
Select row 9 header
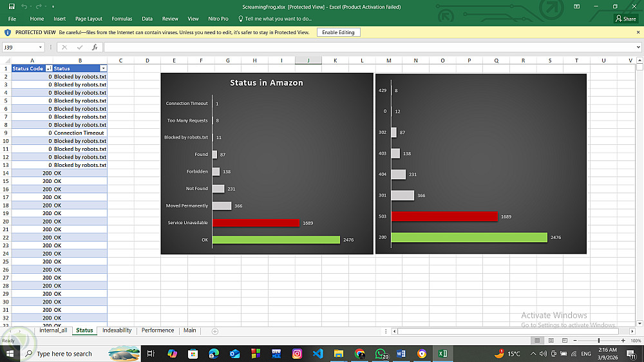tap(6, 133)
